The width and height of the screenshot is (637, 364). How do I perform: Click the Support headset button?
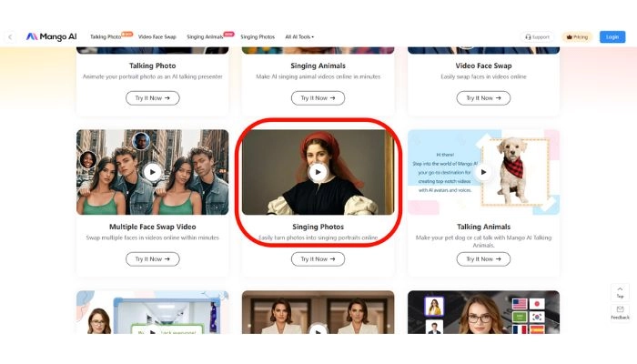(x=537, y=37)
